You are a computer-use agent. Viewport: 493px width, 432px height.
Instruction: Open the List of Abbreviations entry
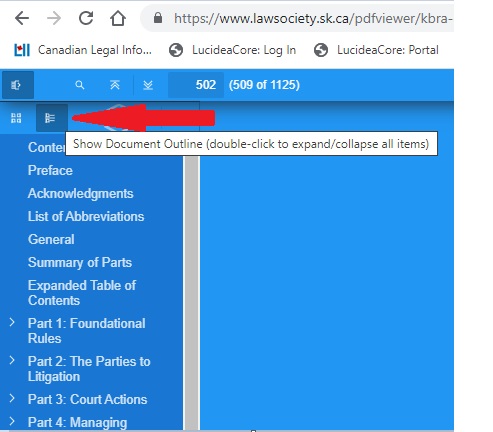86,216
